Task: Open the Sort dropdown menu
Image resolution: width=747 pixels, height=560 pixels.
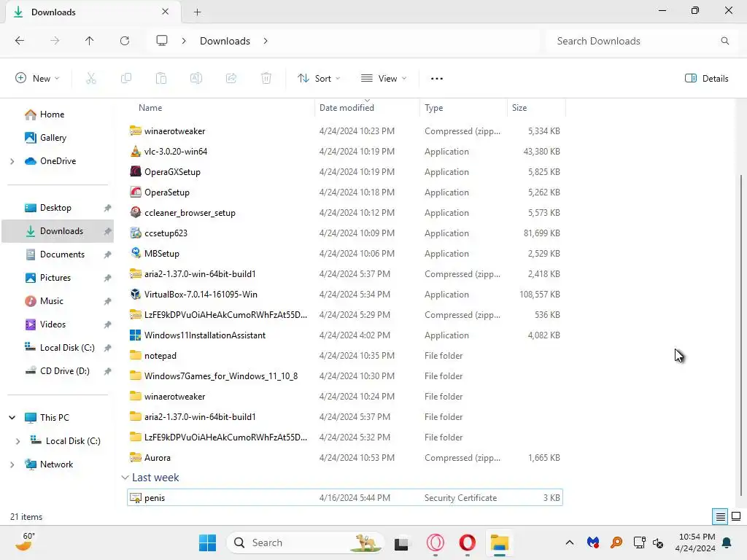Action: point(319,79)
